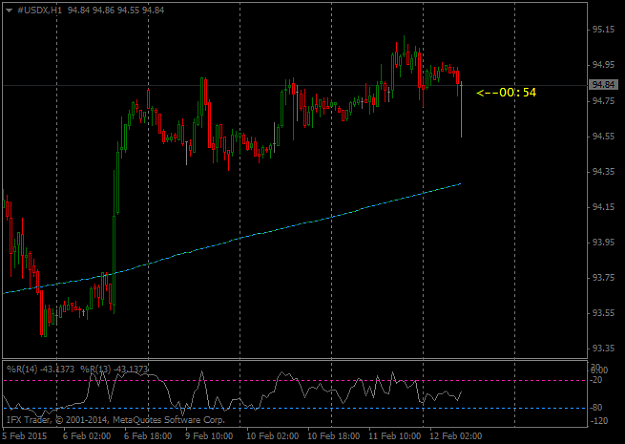
Task: Select the 5 Feb 2015 date label
Action: [x=25, y=436]
